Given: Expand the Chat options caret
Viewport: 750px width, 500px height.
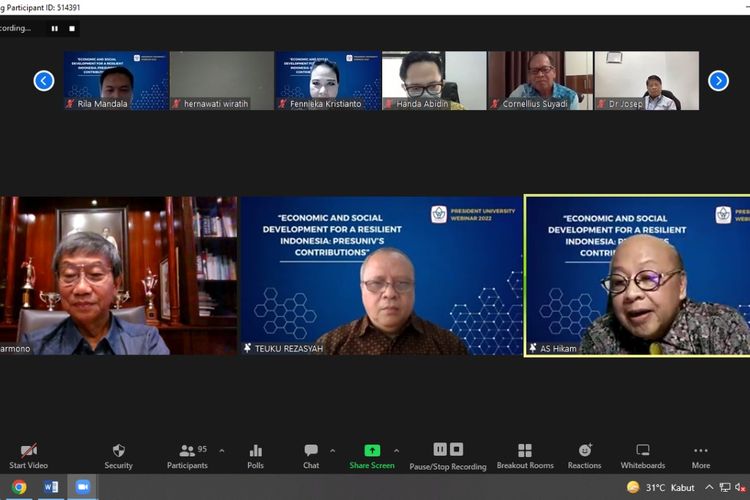Looking at the screenshot, I should point(332,451).
